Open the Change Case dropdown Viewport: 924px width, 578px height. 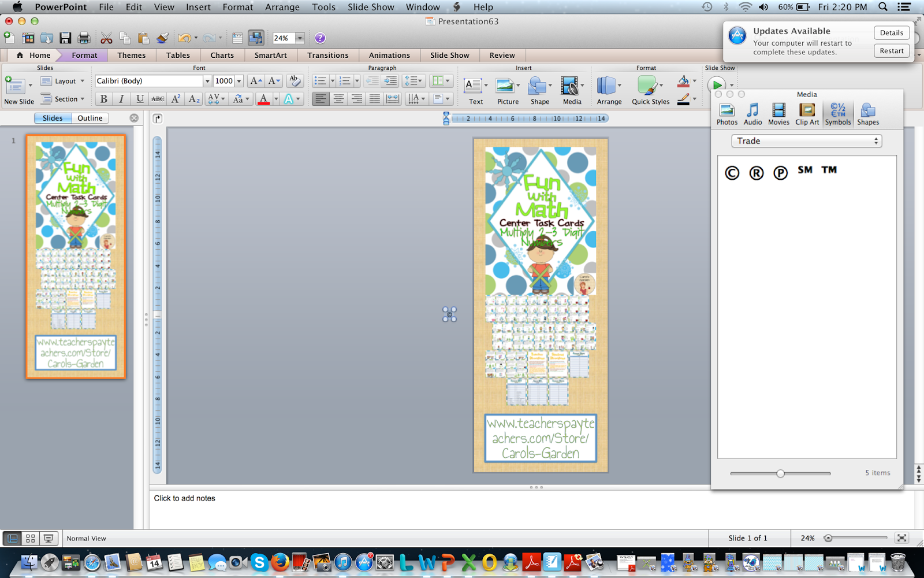pos(241,99)
